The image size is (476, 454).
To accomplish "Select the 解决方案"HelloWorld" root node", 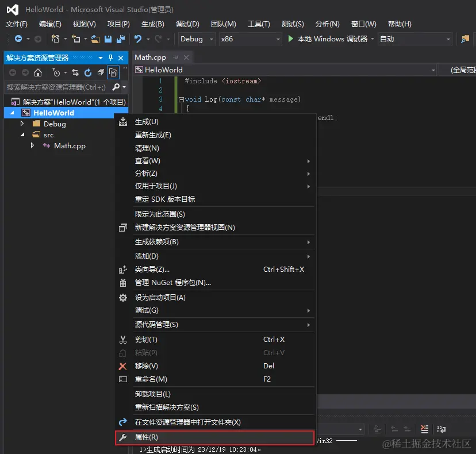I will [x=74, y=102].
